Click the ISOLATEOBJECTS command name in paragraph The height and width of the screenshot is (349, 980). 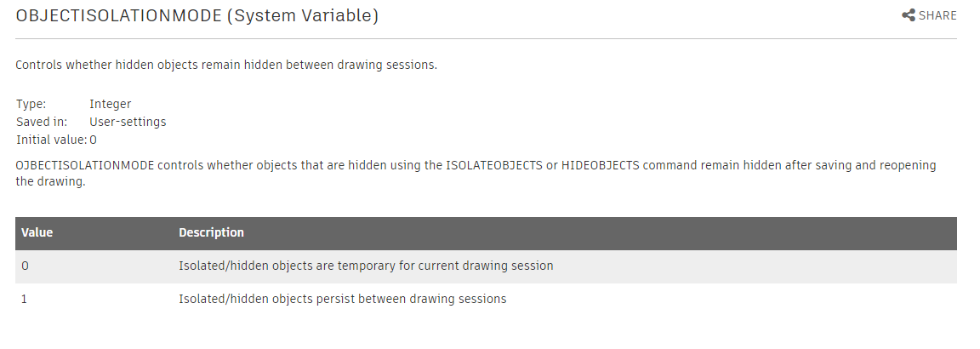494,165
